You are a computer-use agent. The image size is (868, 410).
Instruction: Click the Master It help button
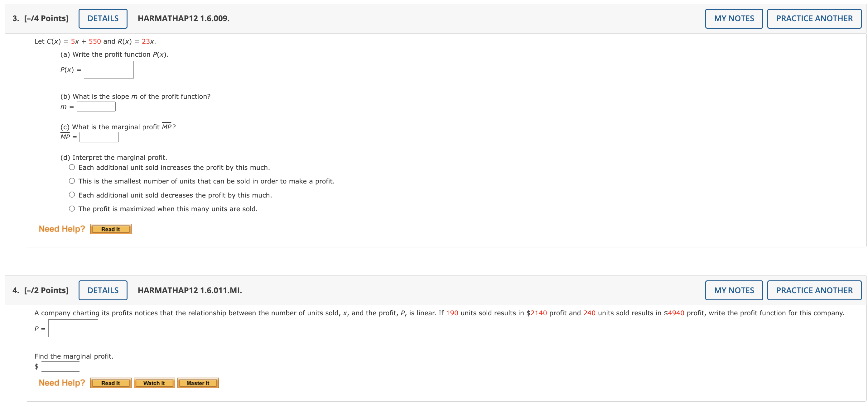[x=198, y=383]
